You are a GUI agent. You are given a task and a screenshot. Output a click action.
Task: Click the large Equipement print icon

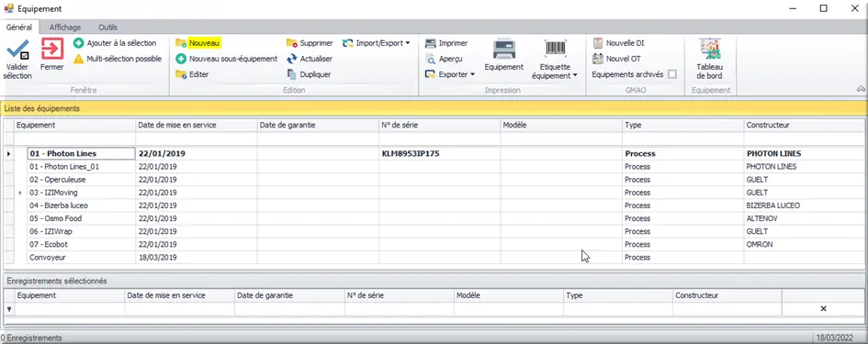tap(503, 50)
